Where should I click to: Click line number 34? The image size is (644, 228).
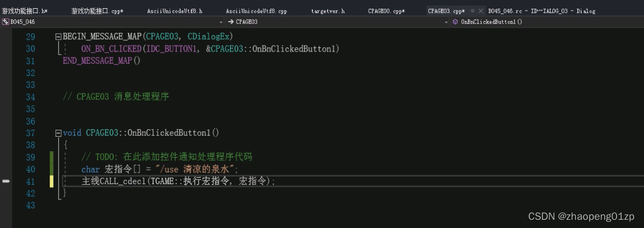click(30, 97)
